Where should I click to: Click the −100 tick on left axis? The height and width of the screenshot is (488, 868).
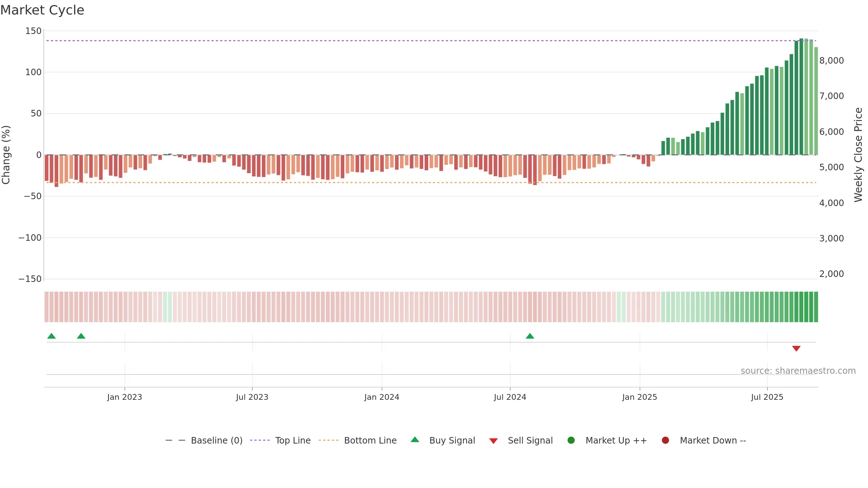click(x=30, y=238)
